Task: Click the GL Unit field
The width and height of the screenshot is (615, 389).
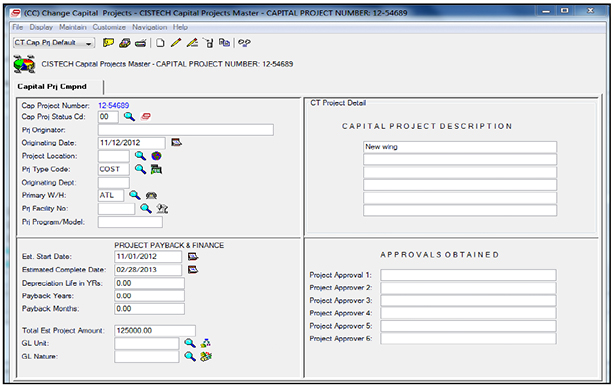Action: [147, 344]
